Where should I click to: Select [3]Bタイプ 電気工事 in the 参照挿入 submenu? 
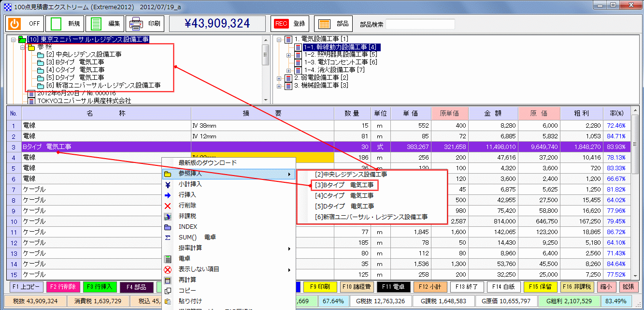coord(346,185)
